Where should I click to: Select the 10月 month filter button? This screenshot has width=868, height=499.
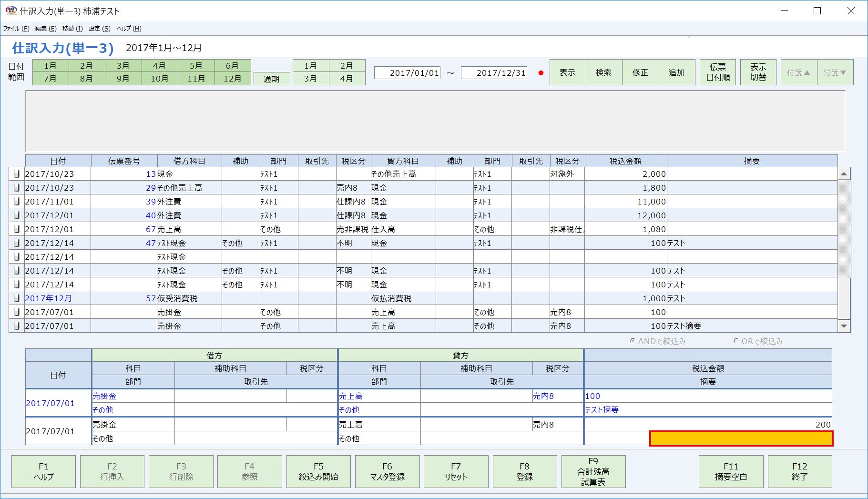160,79
